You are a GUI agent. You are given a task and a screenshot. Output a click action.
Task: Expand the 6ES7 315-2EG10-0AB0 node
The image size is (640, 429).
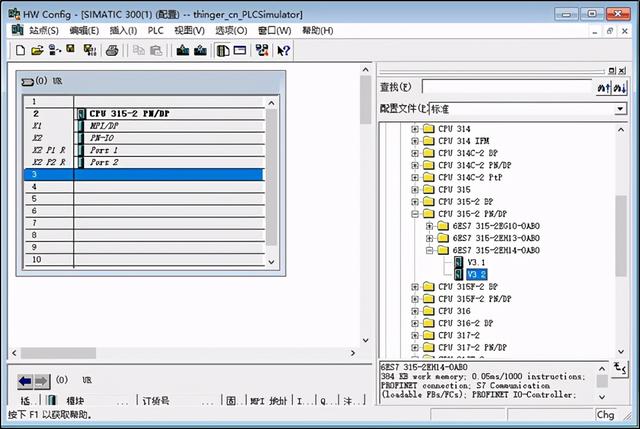[x=429, y=226]
